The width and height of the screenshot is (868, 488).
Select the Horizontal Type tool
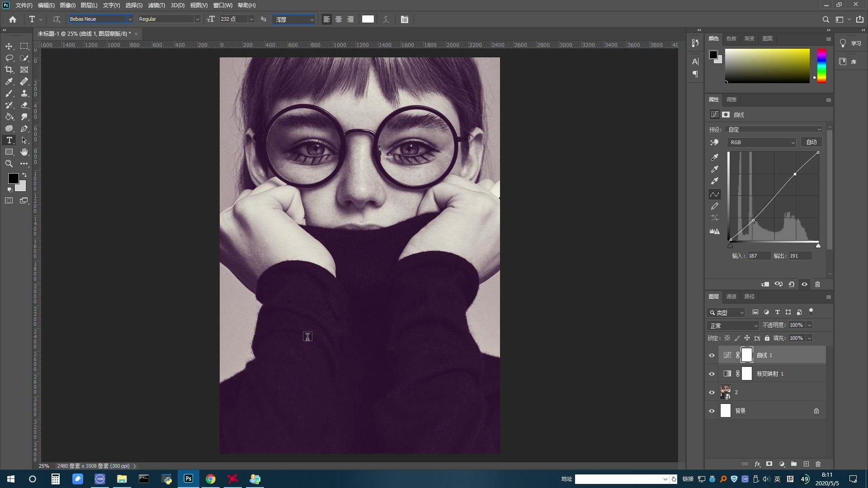pyautogui.click(x=9, y=140)
